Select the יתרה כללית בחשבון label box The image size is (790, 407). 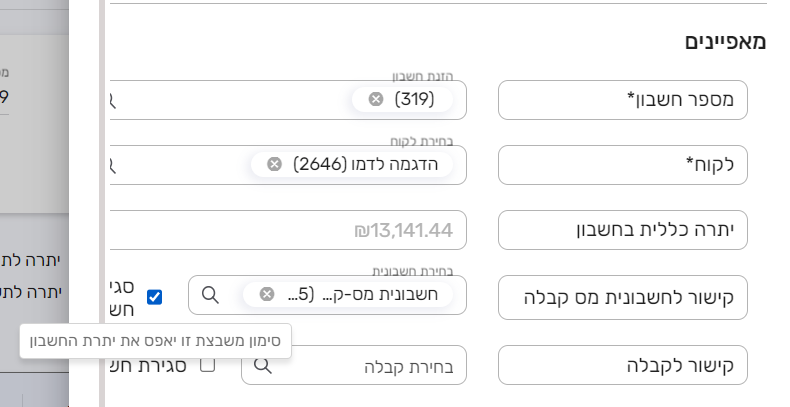click(x=623, y=230)
